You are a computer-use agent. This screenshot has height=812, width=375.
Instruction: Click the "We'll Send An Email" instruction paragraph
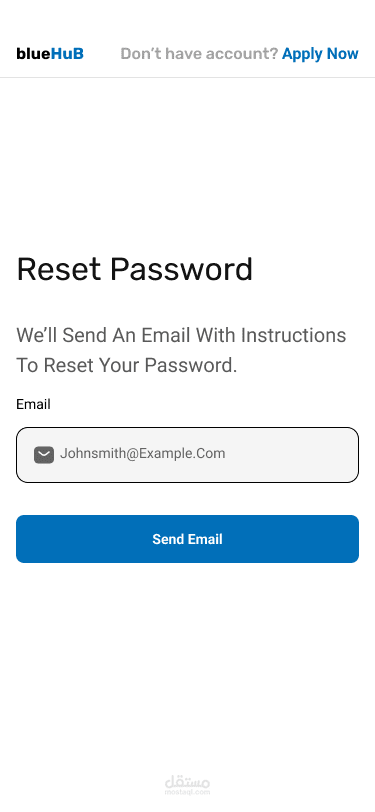(181, 351)
